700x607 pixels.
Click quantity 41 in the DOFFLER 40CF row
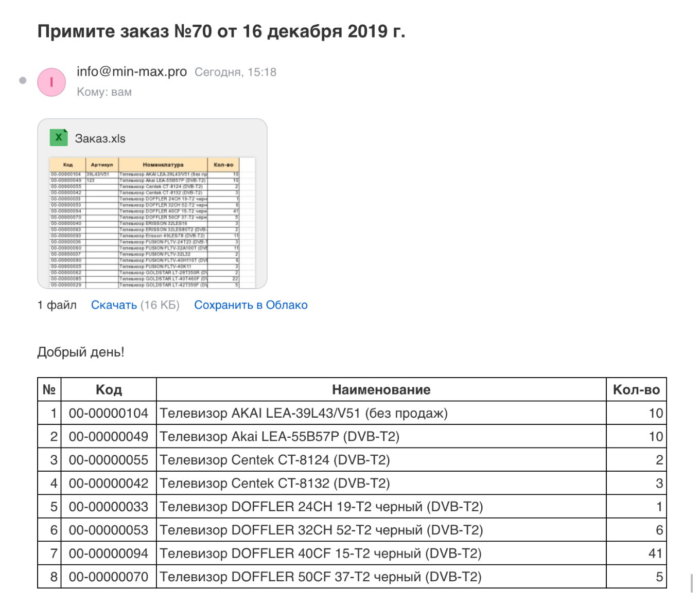(x=636, y=554)
